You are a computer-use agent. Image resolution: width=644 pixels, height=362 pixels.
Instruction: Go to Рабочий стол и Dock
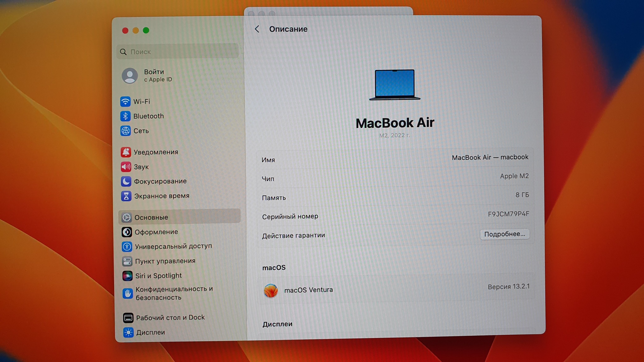(x=170, y=318)
